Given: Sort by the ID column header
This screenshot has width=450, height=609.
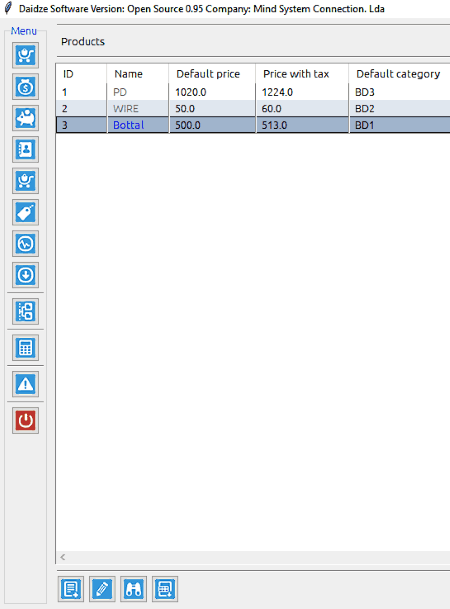Looking at the screenshot, I should pos(82,74).
